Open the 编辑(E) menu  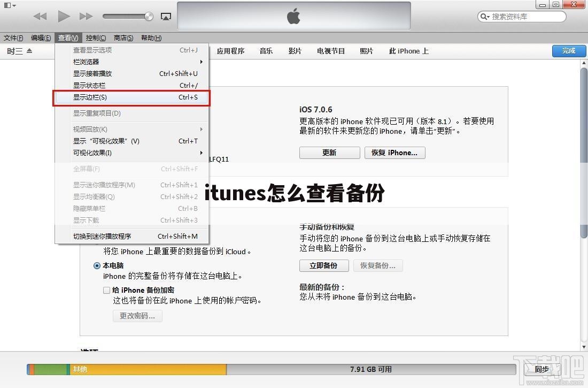41,38
